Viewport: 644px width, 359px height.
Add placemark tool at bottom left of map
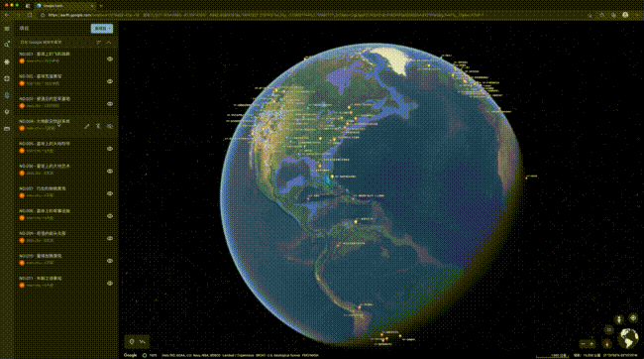click(x=132, y=342)
